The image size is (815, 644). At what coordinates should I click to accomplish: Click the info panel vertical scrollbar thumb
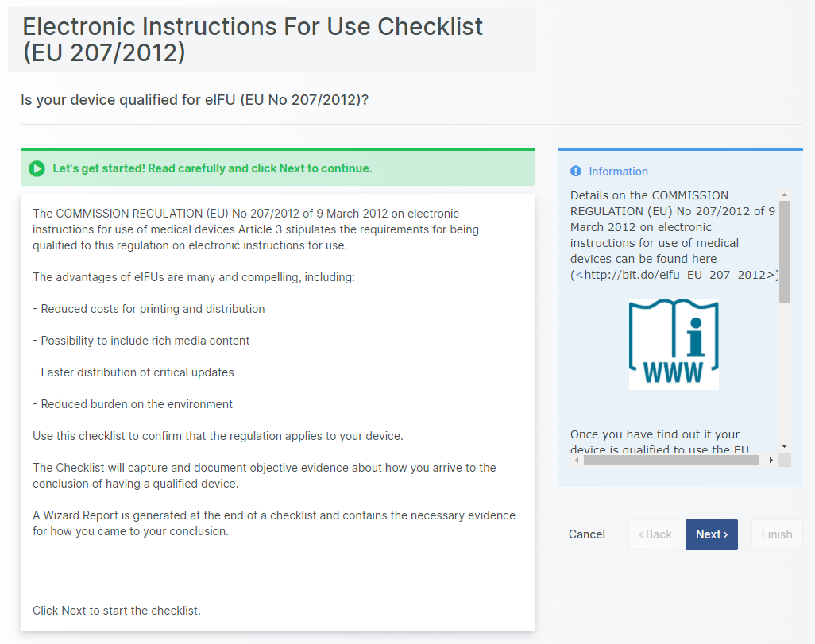(784, 252)
